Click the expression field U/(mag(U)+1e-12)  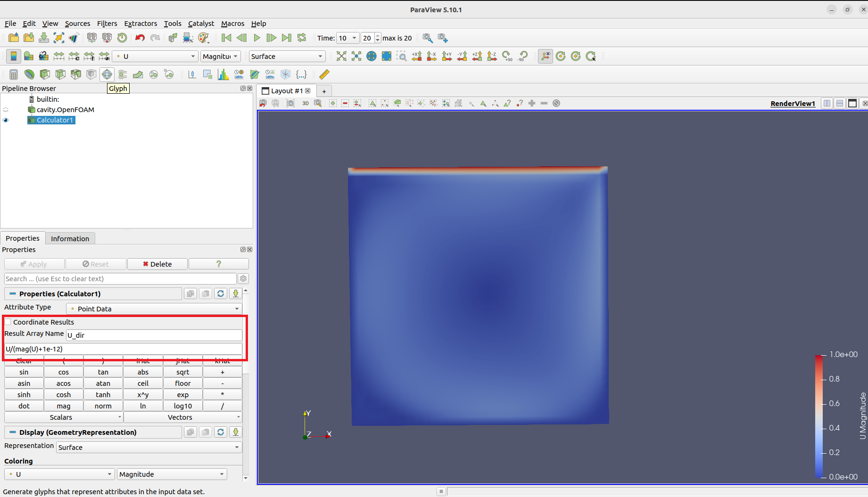tap(123, 349)
